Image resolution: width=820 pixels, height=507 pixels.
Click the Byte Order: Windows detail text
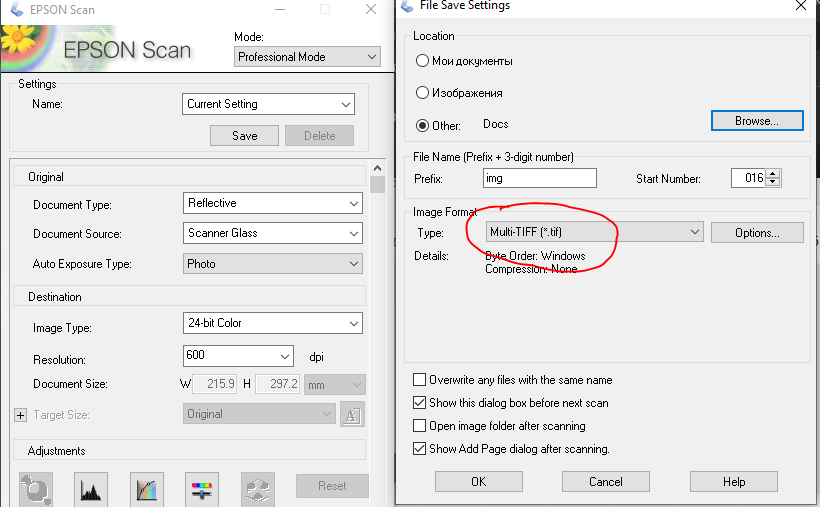pyautogui.click(x=535, y=256)
